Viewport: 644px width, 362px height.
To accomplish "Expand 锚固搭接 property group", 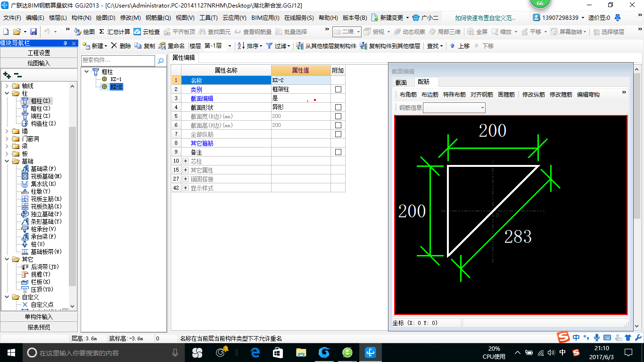I will tap(185, 179).
